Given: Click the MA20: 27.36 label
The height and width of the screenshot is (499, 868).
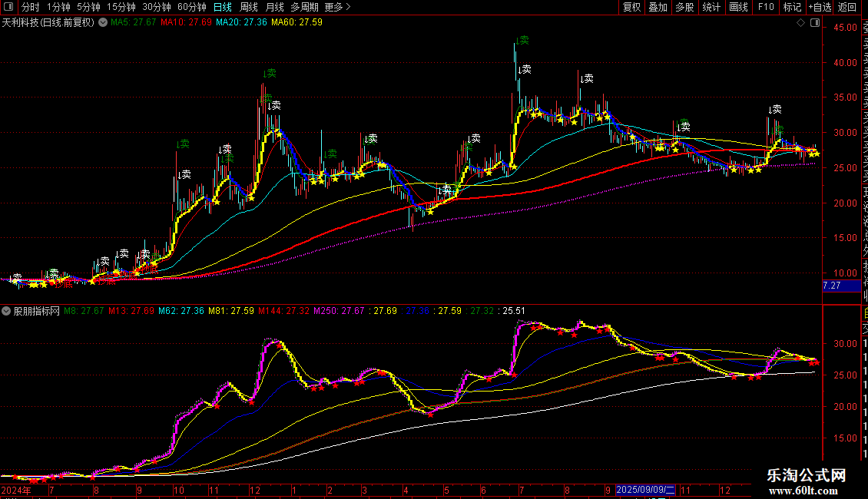Looking at the screenshot, I should pyautogui.click(x=241, y=23).
